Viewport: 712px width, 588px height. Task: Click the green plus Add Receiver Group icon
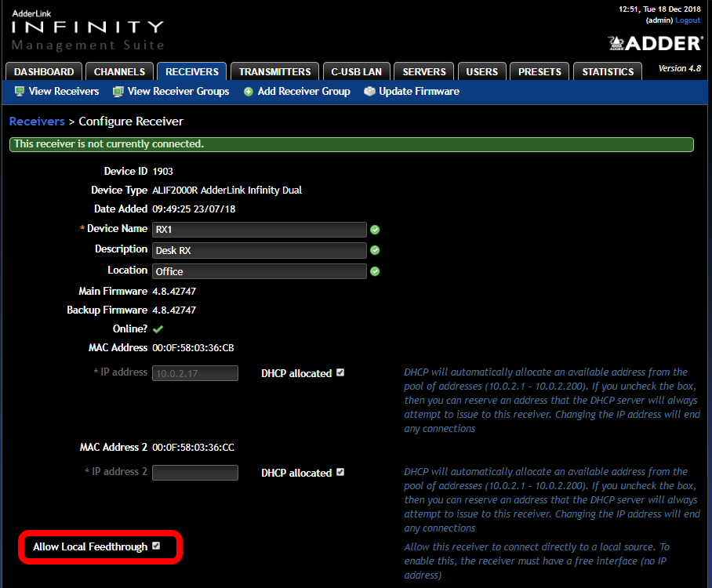point(249,92)
